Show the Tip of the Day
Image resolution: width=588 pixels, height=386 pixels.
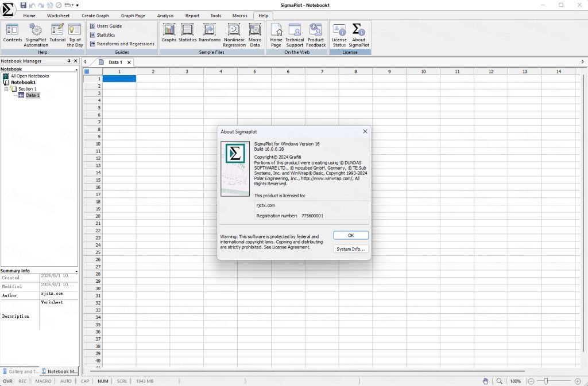coord(75,35)
